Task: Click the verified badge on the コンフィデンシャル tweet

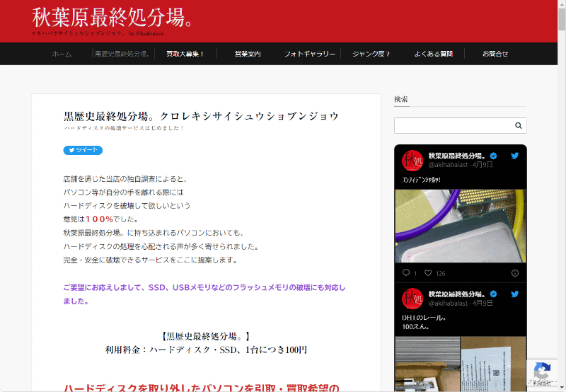Action: coord(493,156)
